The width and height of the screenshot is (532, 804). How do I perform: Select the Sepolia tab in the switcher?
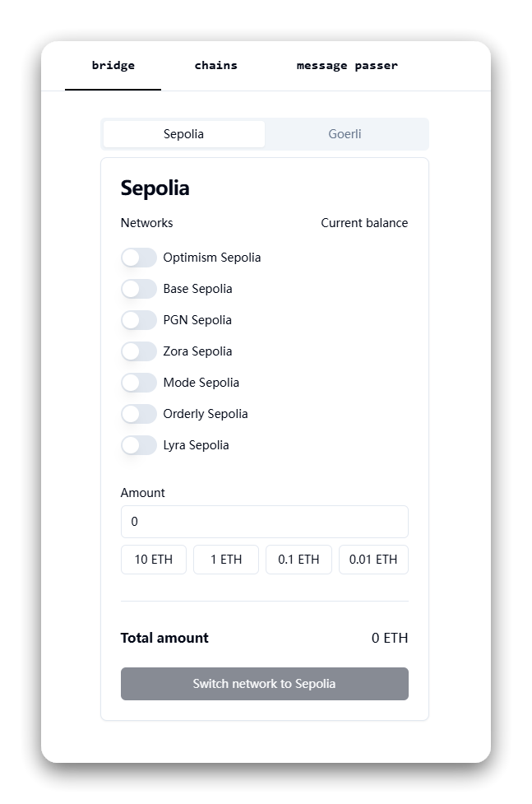coord(183,133)
